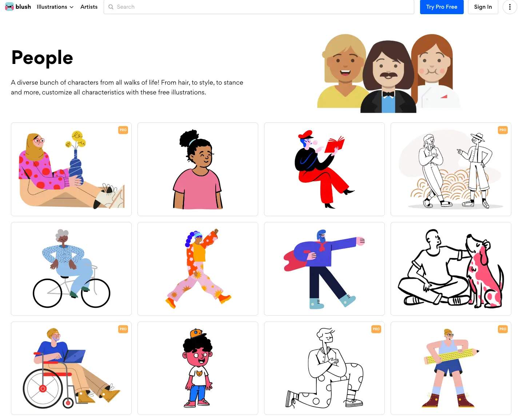Focus the Search input field
Image resolution: width=523 pixels, height=420 pixels.
[x=259, y=7]
